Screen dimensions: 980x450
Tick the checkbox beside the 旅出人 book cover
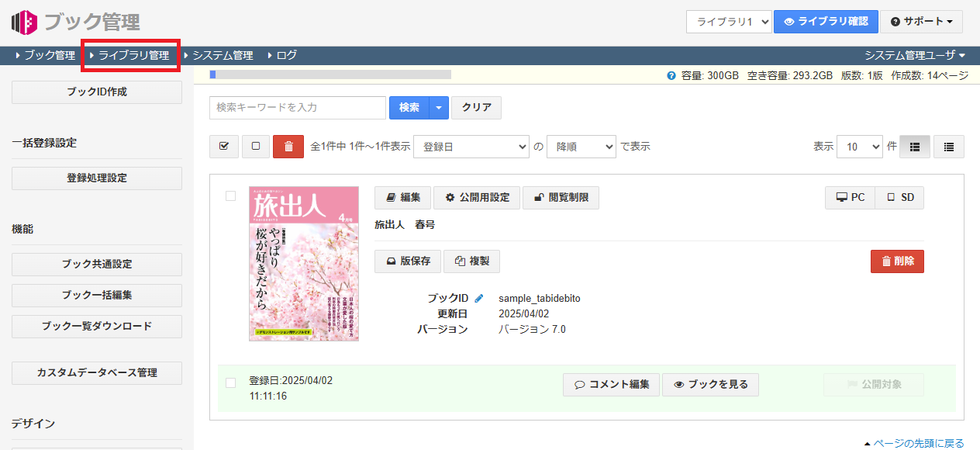pos(230,196)
